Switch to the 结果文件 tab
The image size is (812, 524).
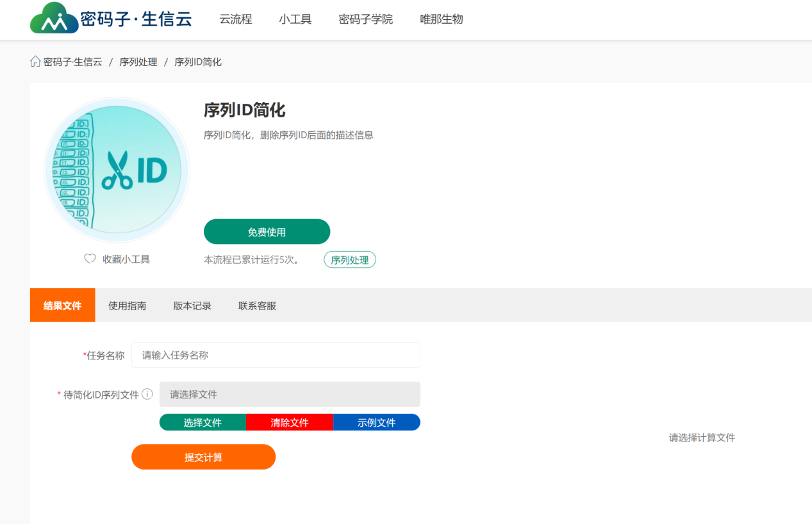click(x=63, y=306)
